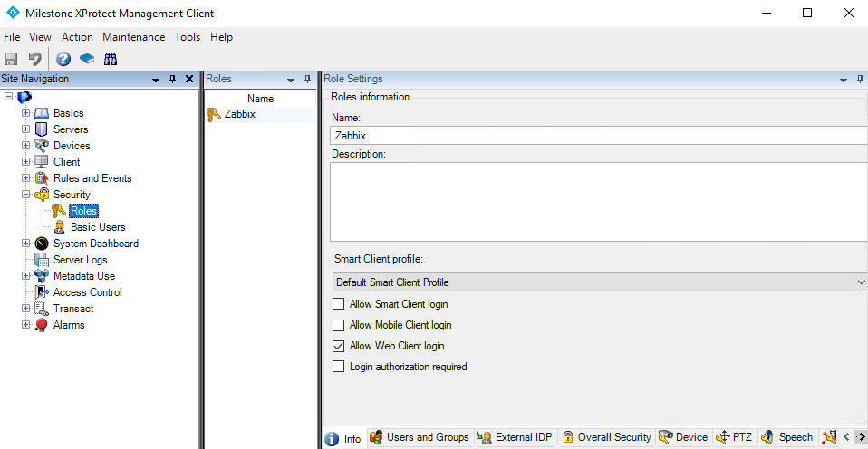This screenshot has width=868, height=449.
Task: Click the blue book toolbar icon
Action: pyautogui.click(x=87, y=59)
